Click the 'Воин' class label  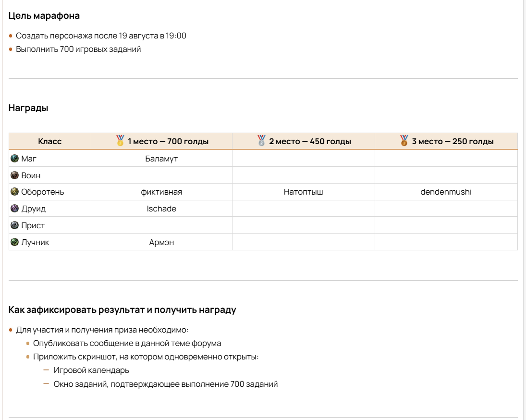tap(31, 175)
